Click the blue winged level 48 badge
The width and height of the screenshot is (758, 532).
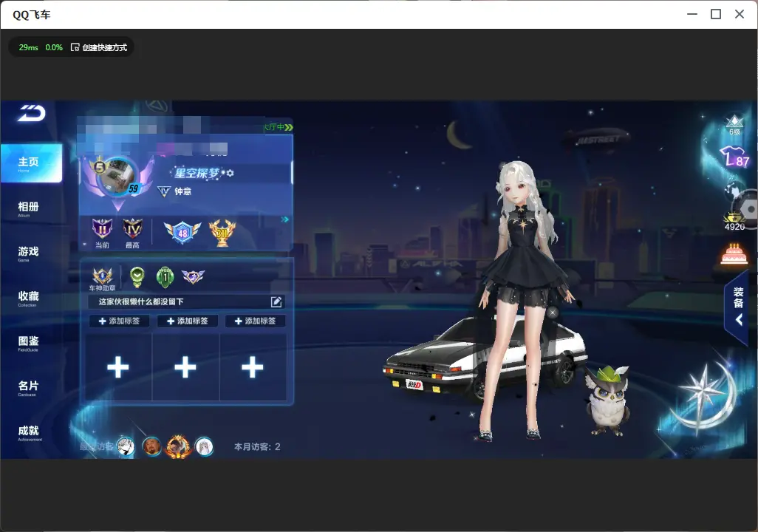click(x=182, y=233)
